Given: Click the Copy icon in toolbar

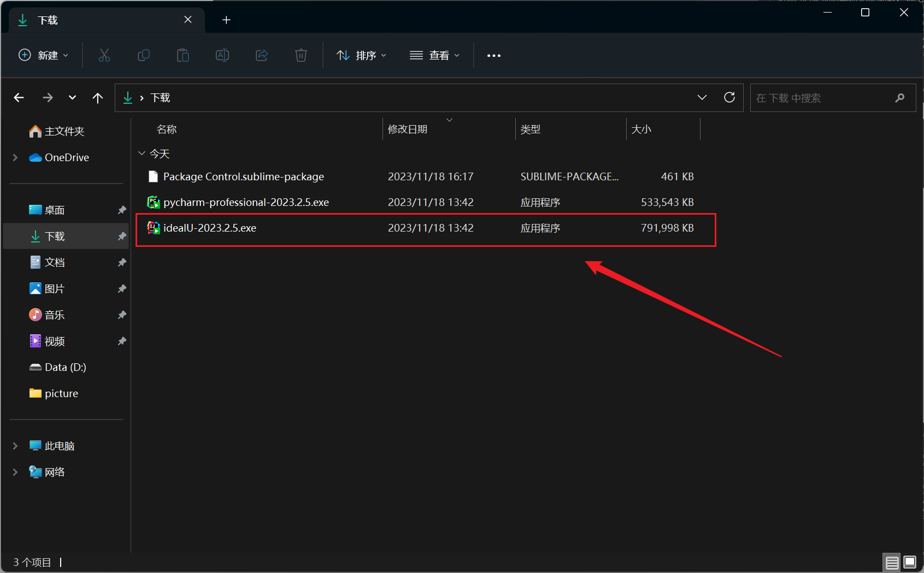Looking at the screenshot, I should pos(144,55).
